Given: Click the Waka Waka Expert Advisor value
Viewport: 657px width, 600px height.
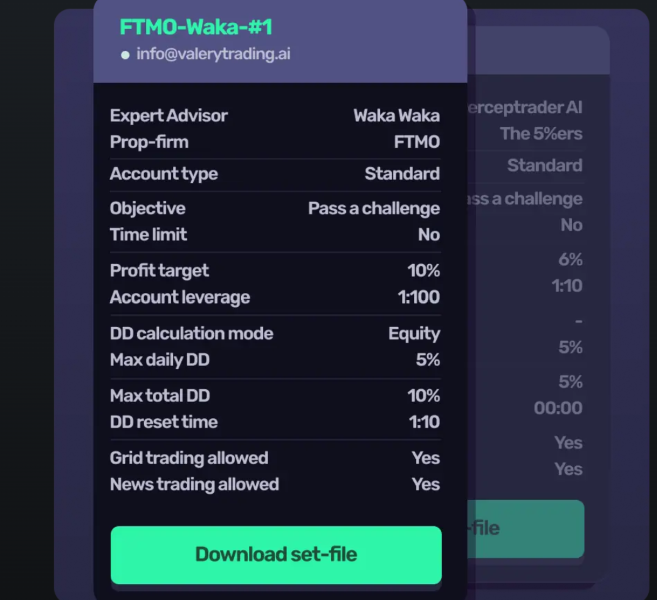Looking at the screenshot, I should click(x=396, y=115).
